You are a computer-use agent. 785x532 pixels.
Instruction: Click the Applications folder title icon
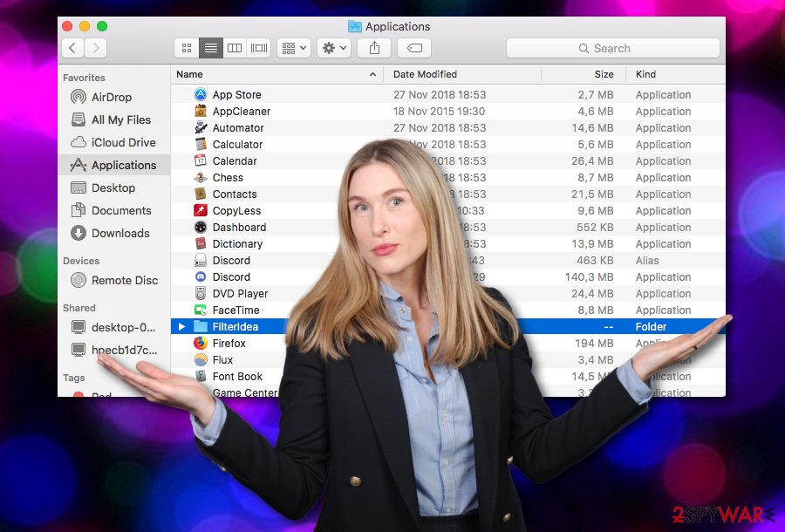tap(354, 26)
